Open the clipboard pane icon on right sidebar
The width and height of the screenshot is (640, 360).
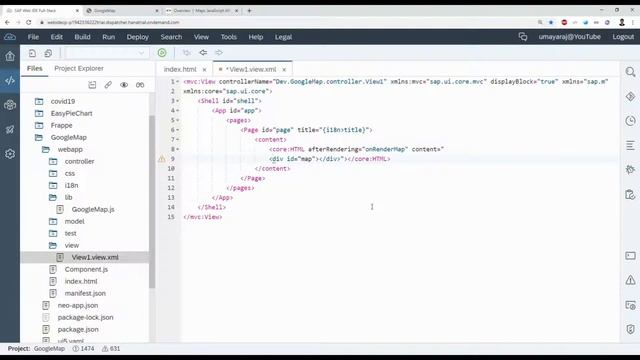pyautogui.click(x=630, y=195)
